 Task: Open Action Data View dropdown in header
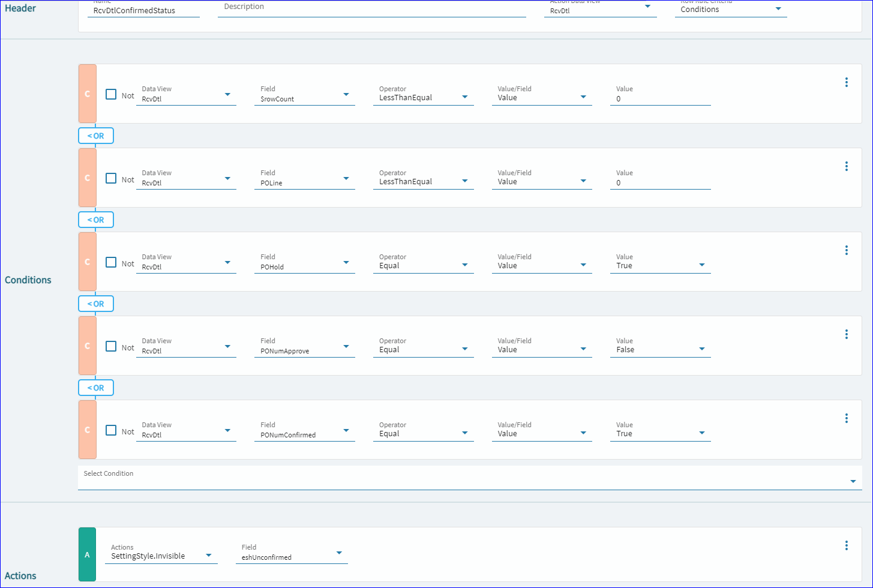point(600,8)
